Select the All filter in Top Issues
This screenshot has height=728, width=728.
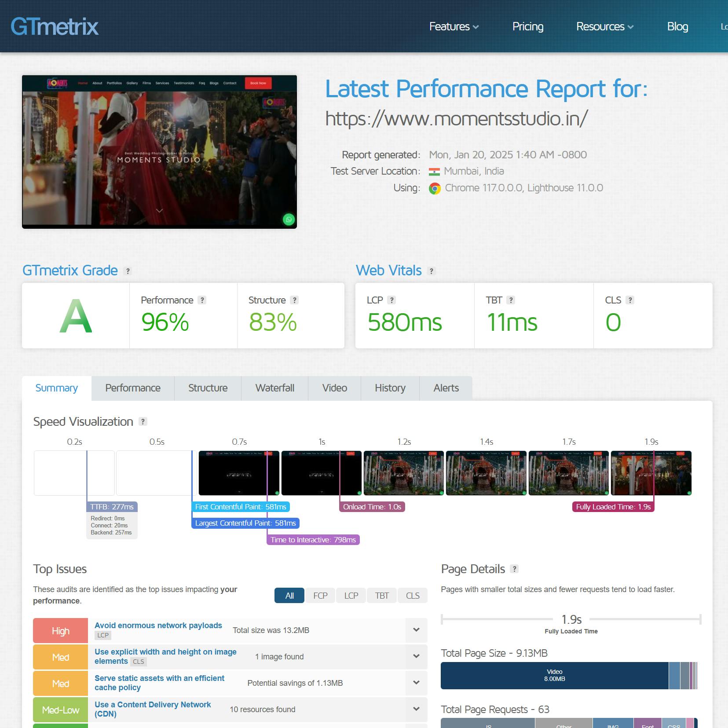click(x=289, y=596)
